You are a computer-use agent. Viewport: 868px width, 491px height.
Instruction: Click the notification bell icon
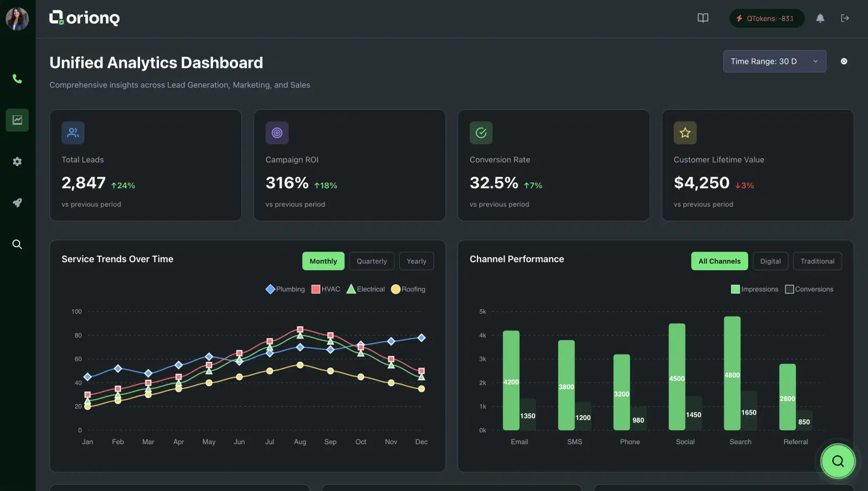[x=820, y=18]
